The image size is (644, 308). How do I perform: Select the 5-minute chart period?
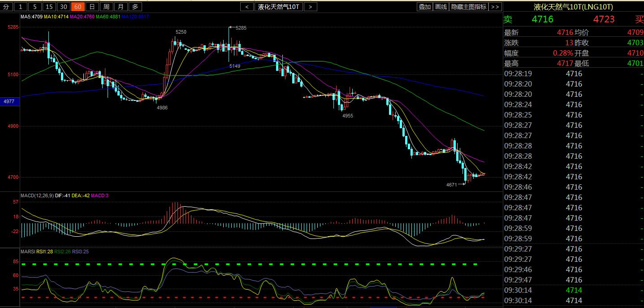[x=35, y=6]
